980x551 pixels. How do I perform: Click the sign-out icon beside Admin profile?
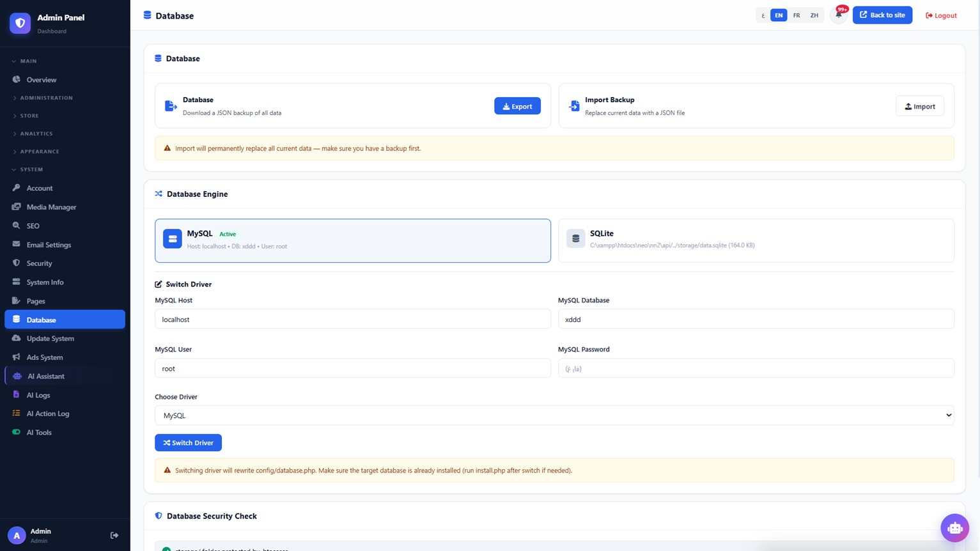click(x=114, y=535)
